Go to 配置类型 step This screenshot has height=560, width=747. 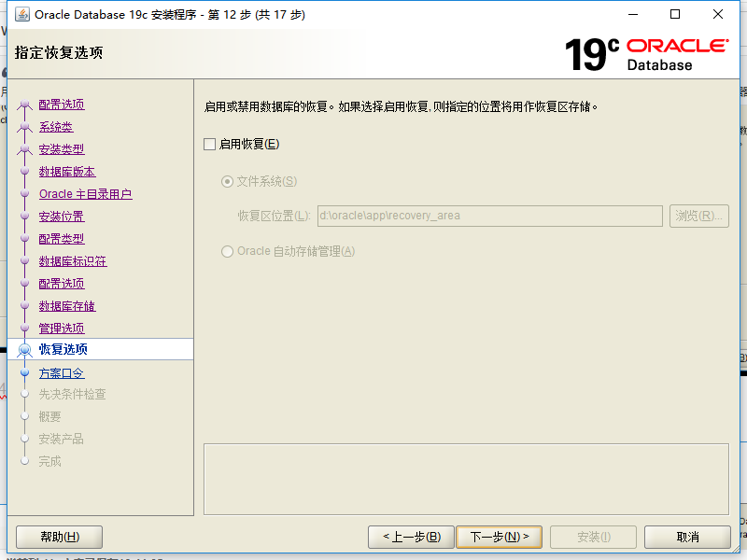click(62, 239)
